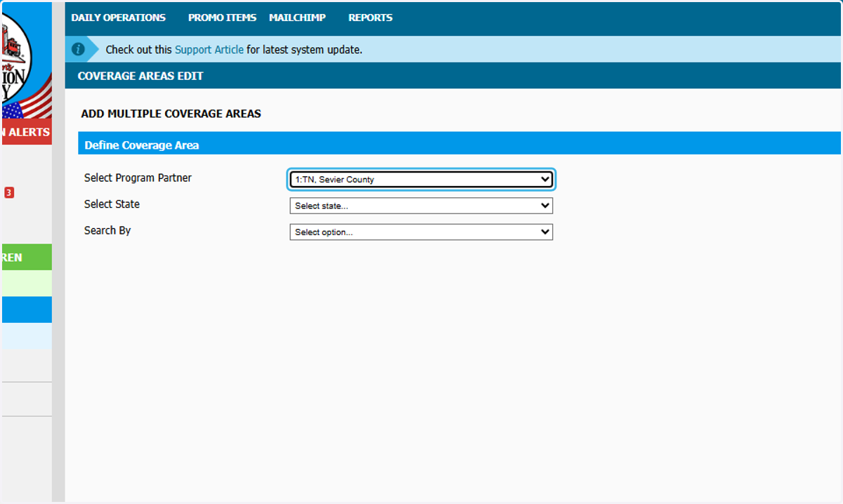The width and height of the screenshot is (843, 504).
Task: Click the green sidebar section ending in REN
Action: [x=26, y=257]
